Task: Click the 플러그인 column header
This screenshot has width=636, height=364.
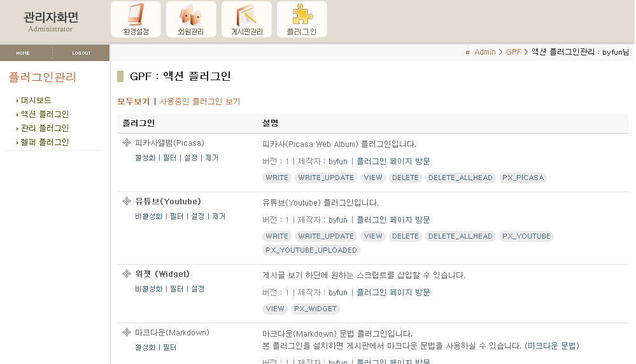Action: coord(138,123)
